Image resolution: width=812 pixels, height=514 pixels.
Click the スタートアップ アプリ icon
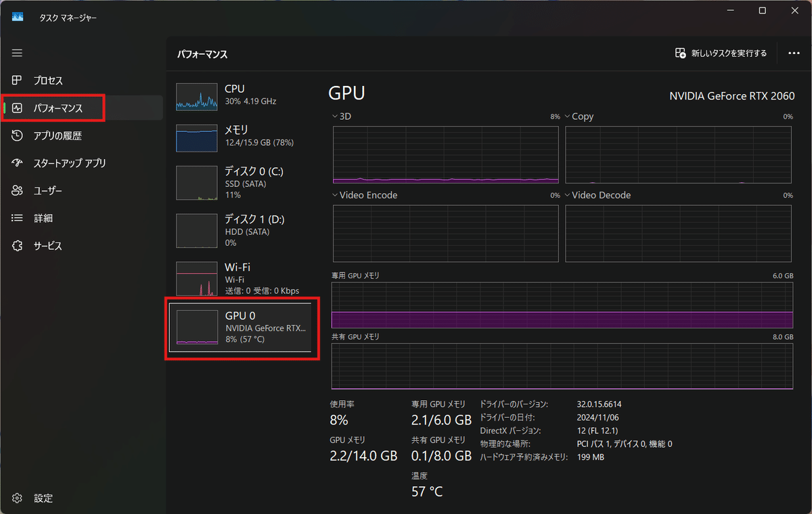pos(18,163)
